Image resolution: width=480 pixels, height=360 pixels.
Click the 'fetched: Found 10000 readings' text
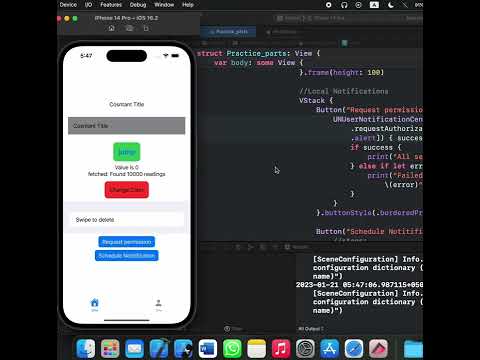127,174
